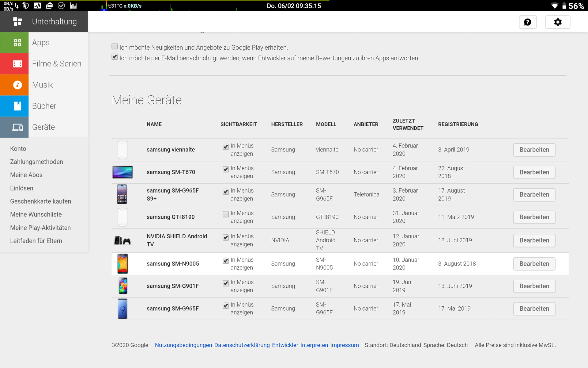Screen dimensions: 588x368
Task: Open Meine Wunschliste
Action: pos(36,214)
